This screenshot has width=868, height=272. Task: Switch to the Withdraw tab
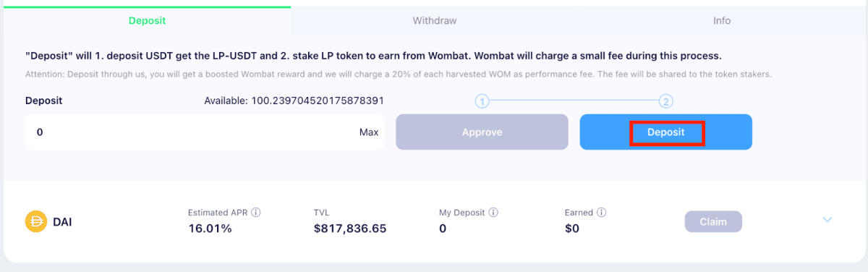435,20
